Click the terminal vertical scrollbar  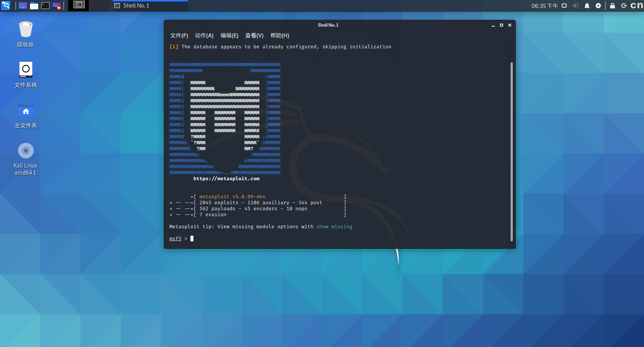[x=511, y=150]
